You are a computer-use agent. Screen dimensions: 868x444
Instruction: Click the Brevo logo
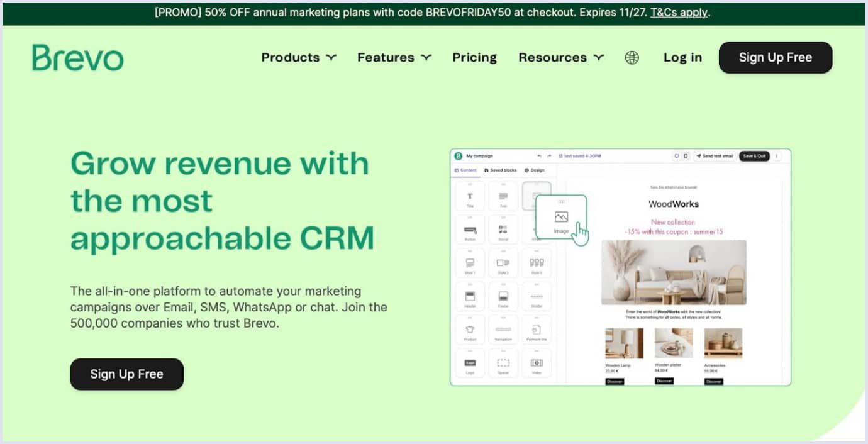tap(78, 57)
